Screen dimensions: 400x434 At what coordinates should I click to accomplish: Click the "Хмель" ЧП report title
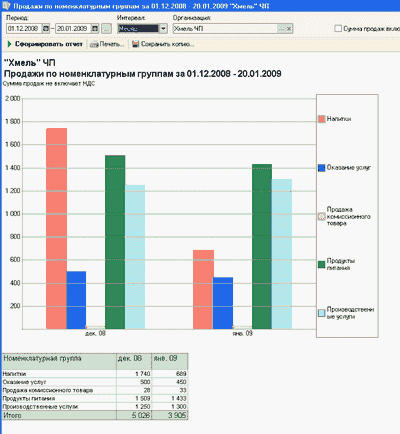point(30,63)
